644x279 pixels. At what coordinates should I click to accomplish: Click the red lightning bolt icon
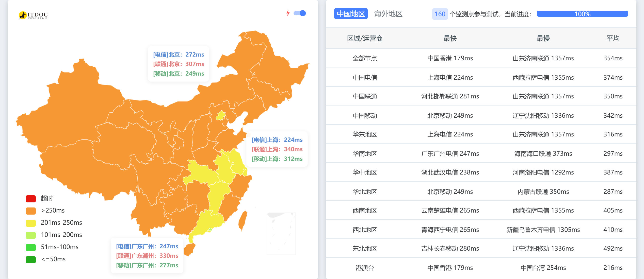pyautogui.click(x=288, y=13)
